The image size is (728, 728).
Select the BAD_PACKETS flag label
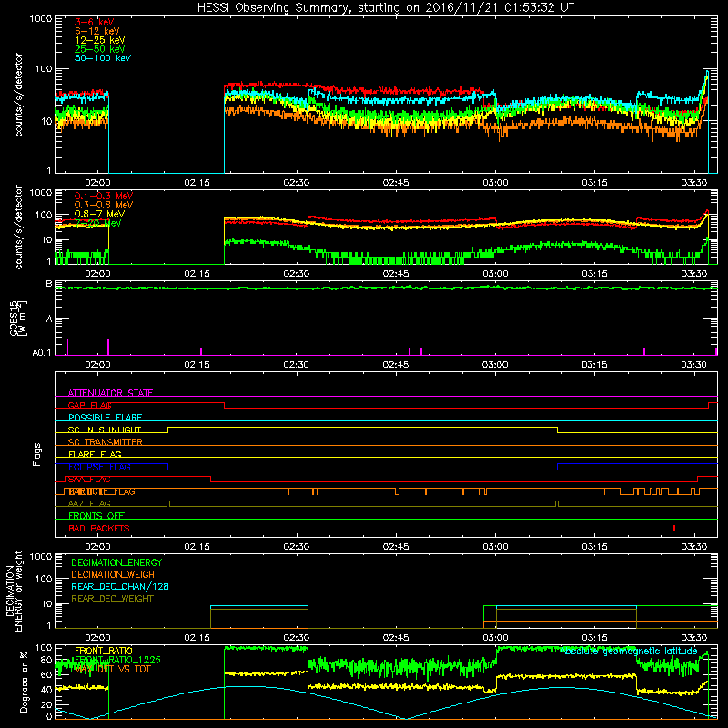pyautogui.click(x=99, y=528)
